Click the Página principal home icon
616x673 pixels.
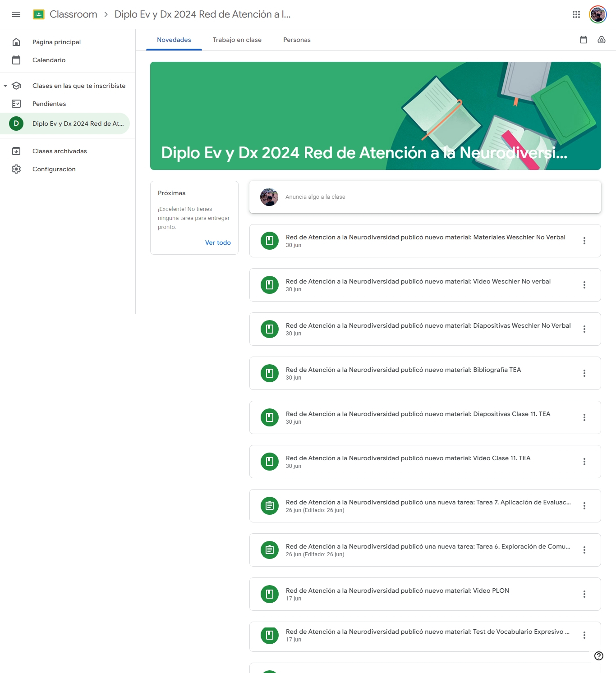click(16, 42)
